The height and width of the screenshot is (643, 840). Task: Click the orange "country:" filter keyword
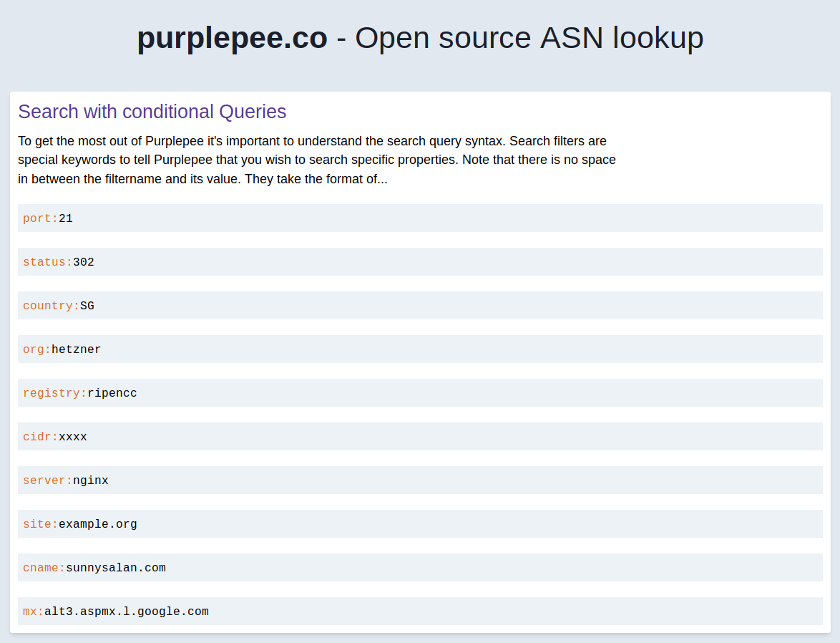(x=51, y=306)
